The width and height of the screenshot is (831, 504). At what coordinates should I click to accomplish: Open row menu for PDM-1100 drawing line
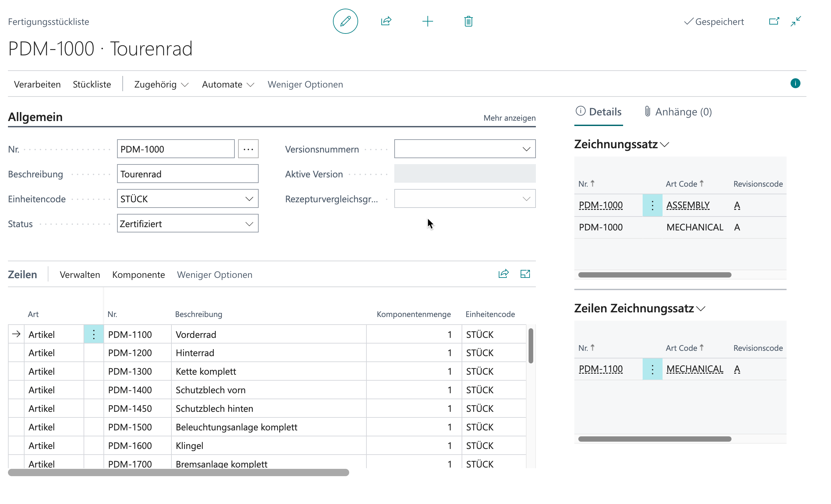[652, 369]
